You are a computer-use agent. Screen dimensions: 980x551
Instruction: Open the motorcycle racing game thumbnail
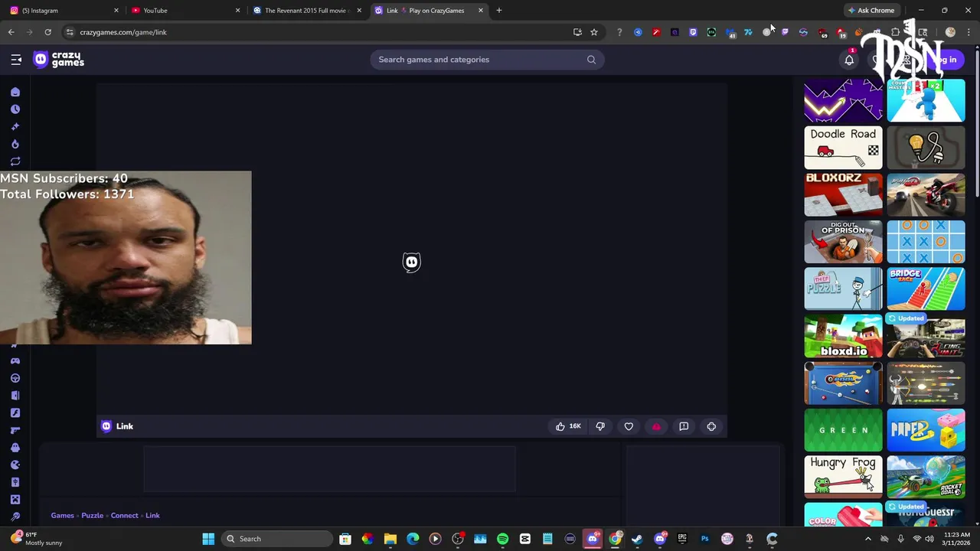pyautogui.click(x=926, y=194)
